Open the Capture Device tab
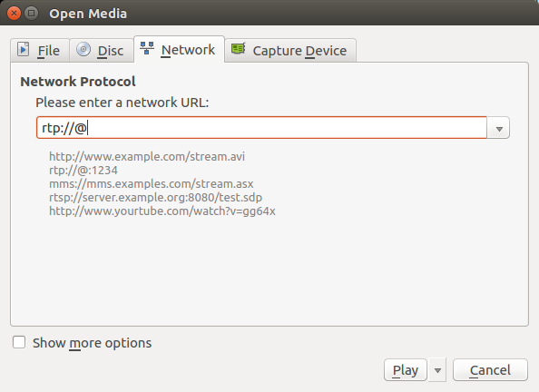The width and height of the screenshot is (539, 392). pyautogui.click(x=290, y=51)
